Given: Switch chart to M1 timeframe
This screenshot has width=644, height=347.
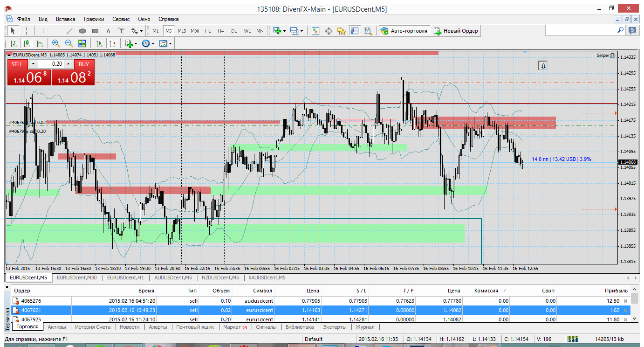Looking at the screenshot, I should tap(156, 31).
